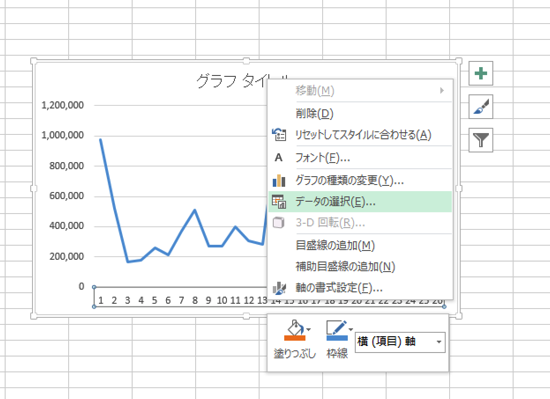This screenshot has height=399, width=550.
Task: Choose グラフの種類の変更(Y)... menu entry
Action: [360, 181]
